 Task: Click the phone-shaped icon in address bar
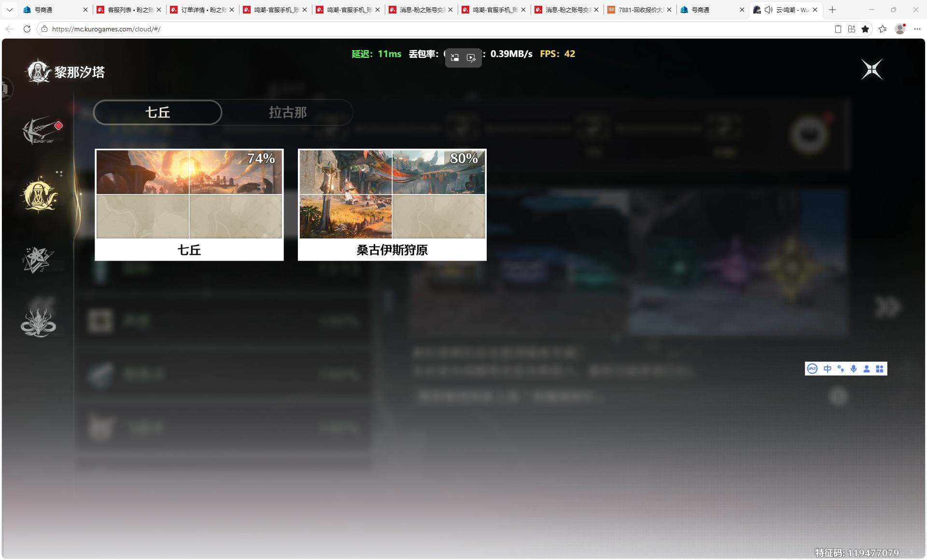[838, 29]
